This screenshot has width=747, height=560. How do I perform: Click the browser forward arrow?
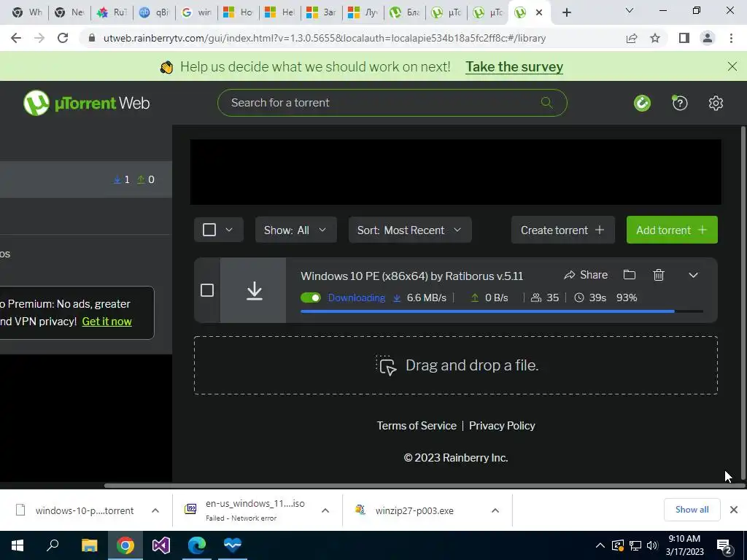39,38
